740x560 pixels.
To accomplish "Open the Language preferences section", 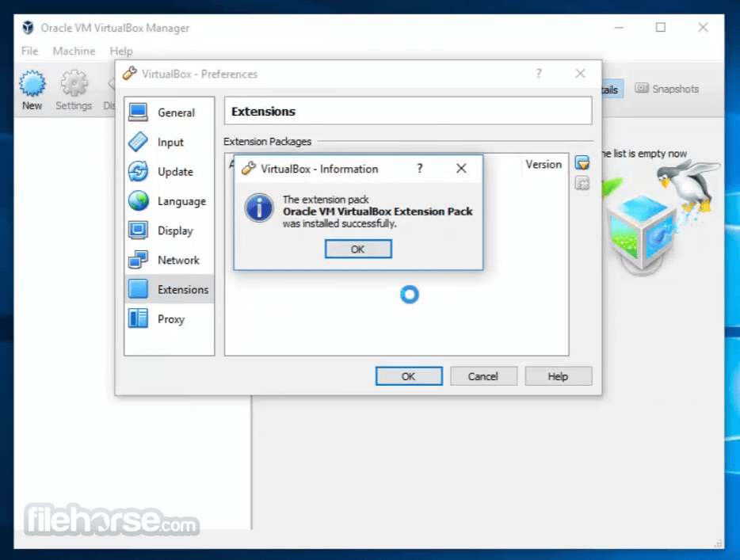I will [169, 201].
